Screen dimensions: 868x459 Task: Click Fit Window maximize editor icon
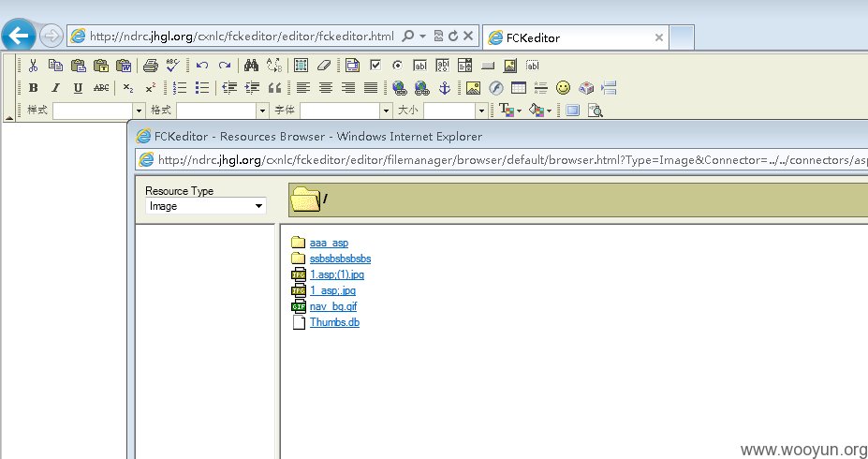572,111
